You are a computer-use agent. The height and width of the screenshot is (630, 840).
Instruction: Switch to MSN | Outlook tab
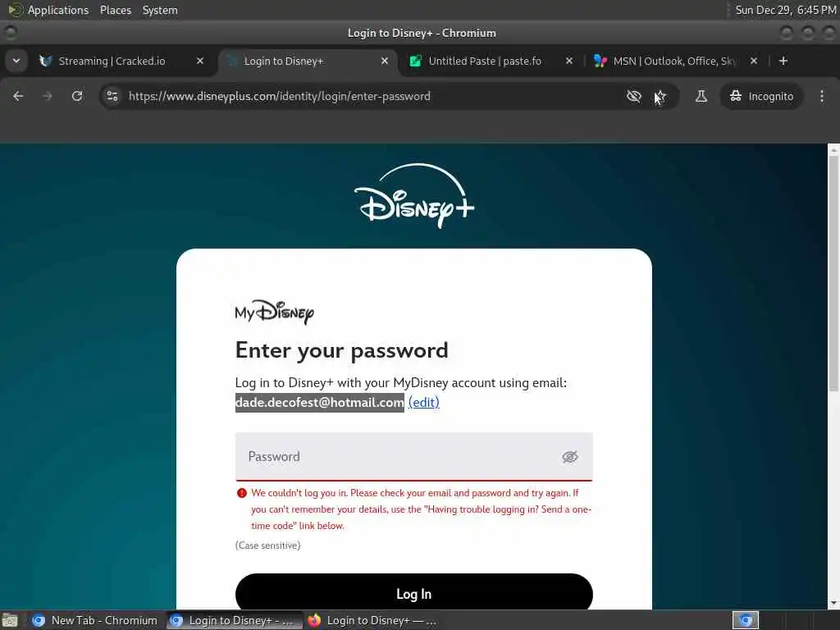coord(674,61)
